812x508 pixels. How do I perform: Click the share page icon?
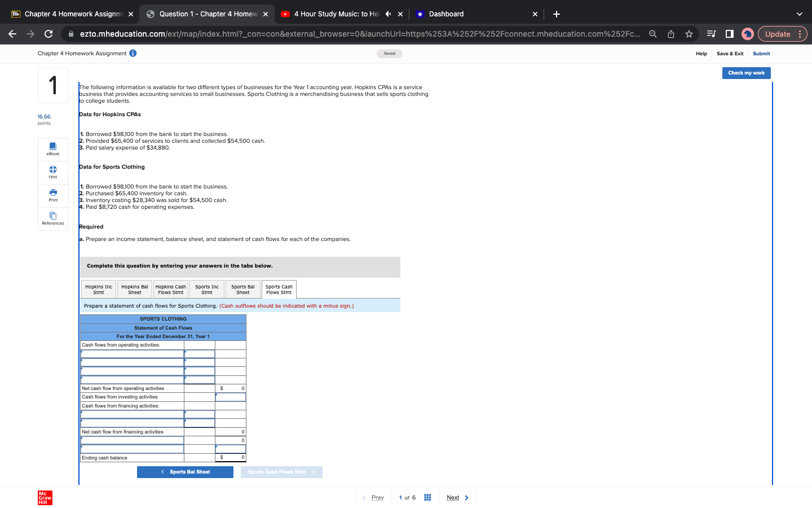671,34
